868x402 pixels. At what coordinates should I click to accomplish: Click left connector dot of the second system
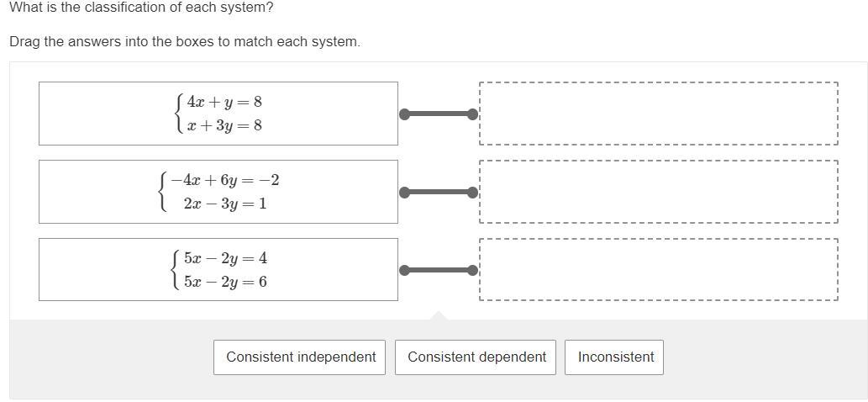point(404,193)
